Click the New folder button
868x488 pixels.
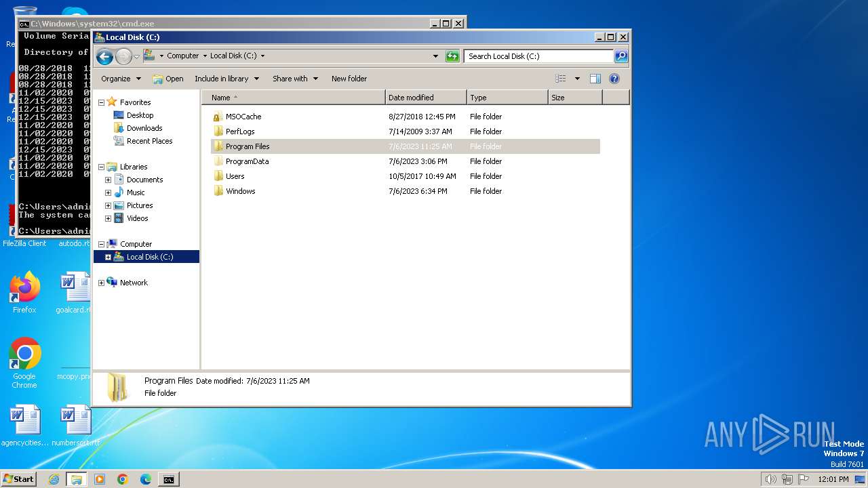(x=349, y=79)
